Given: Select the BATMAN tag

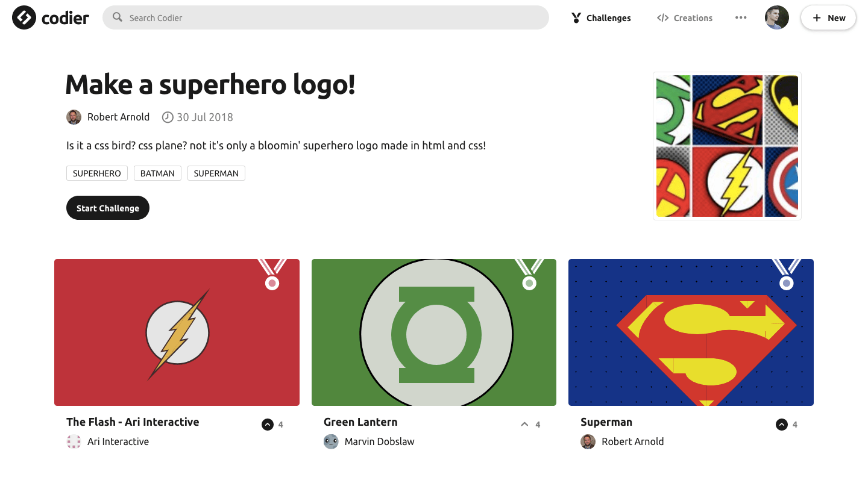Looking at the screenshot, I should [x=157, y=173].
